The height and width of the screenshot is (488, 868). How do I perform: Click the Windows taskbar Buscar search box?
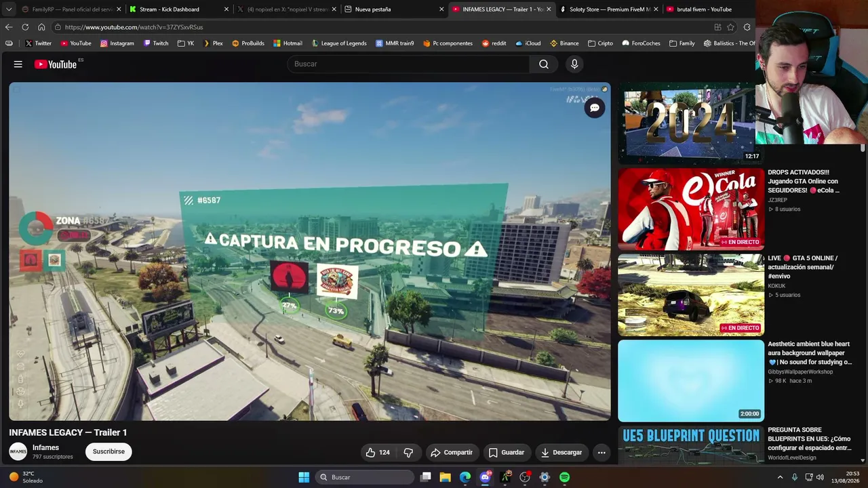(x=366, y=477)
